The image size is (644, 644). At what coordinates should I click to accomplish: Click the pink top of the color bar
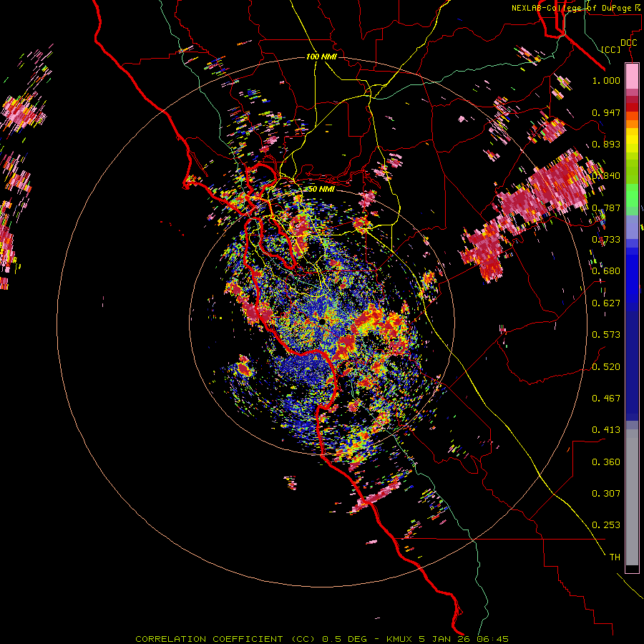pyautogui.click(x=632, y=76)
